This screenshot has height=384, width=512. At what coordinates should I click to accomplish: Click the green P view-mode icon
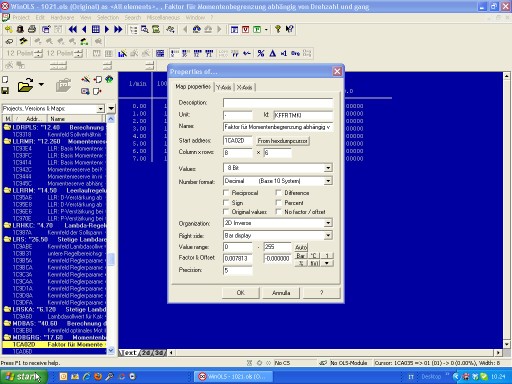(x=257, y=29)
